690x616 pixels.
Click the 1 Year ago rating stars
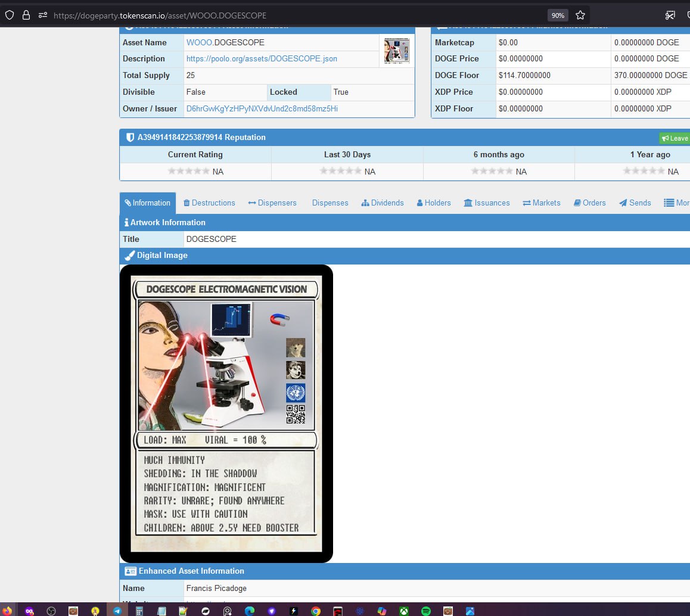click(x=644, y=171)
